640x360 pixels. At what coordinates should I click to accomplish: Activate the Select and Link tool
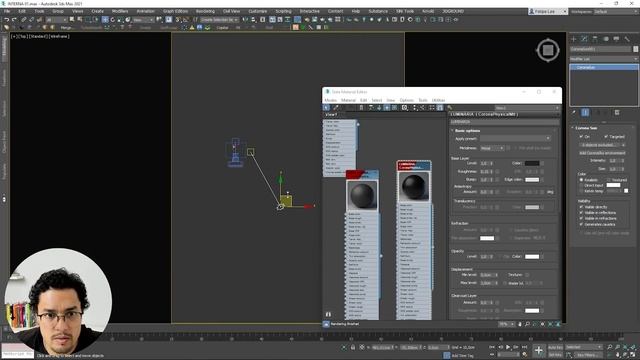[x=24, y=20]
